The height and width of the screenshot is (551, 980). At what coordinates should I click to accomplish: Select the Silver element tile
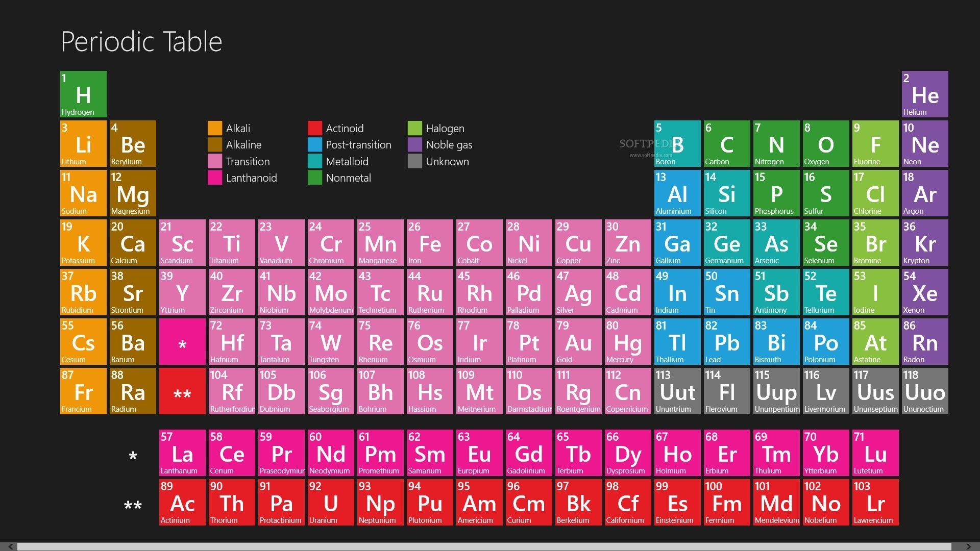(x=578, y=292)
